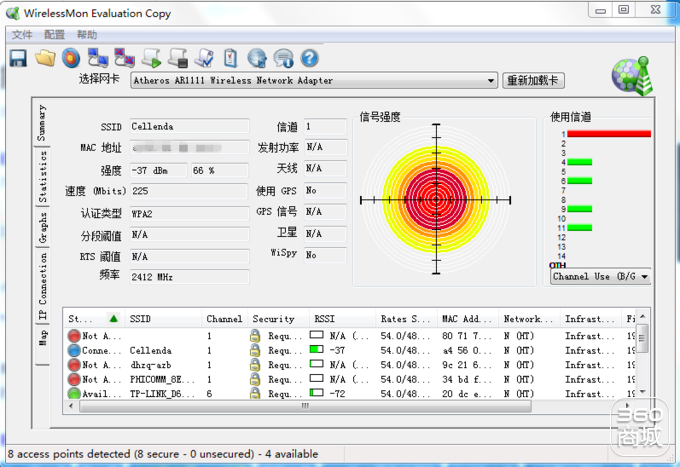This screenshot has height=467, width=680.
Task: Click the clipboard toolbar icon
Action: click(230, 58)
